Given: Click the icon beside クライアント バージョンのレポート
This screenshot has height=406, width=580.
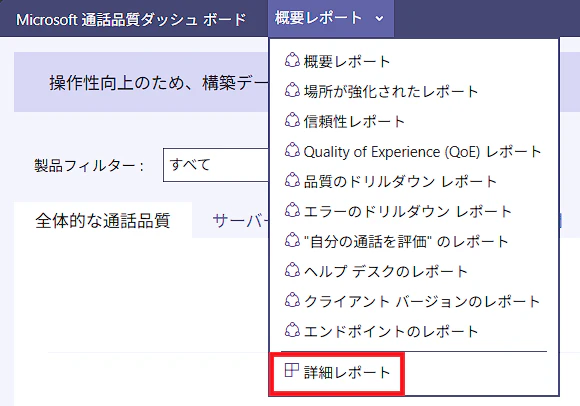Looking at the screenshot, I should tap(292, 300).
